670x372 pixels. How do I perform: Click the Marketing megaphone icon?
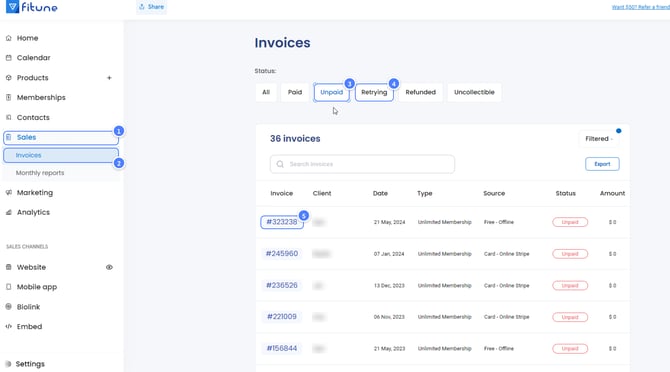click(x=9, y=193)
